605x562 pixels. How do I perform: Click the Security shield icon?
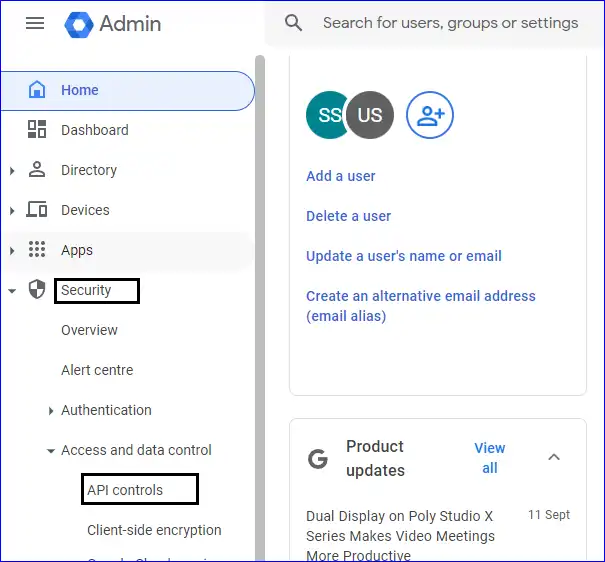37,289
